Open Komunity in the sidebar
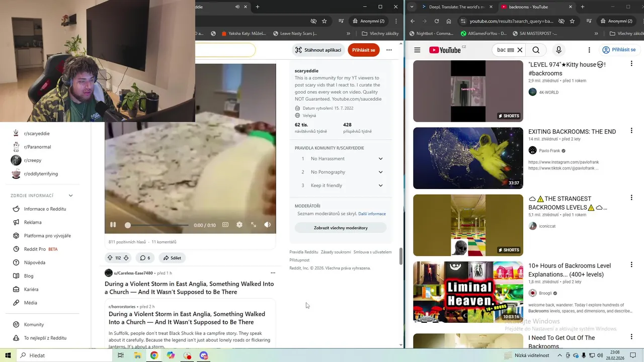The image size is (644, 362). click(x=34, y=325)
